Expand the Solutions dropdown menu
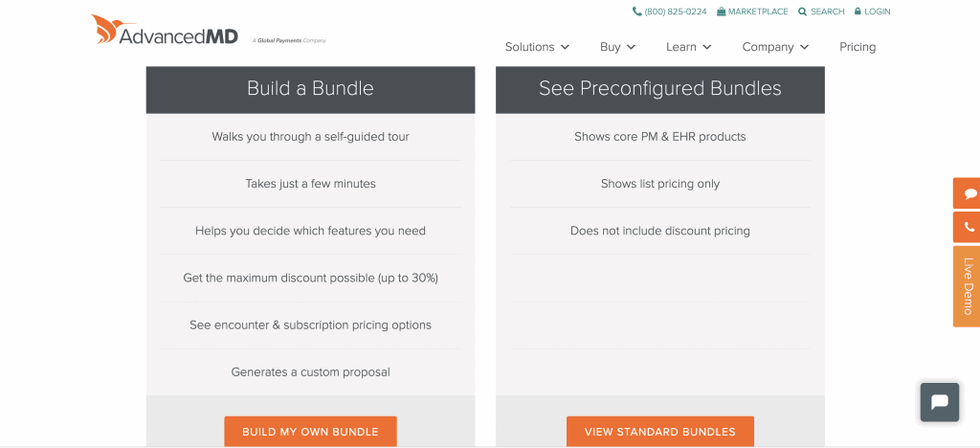Image resolution: width=980 pixels, height=448 pixels. [x=537, y=47]
